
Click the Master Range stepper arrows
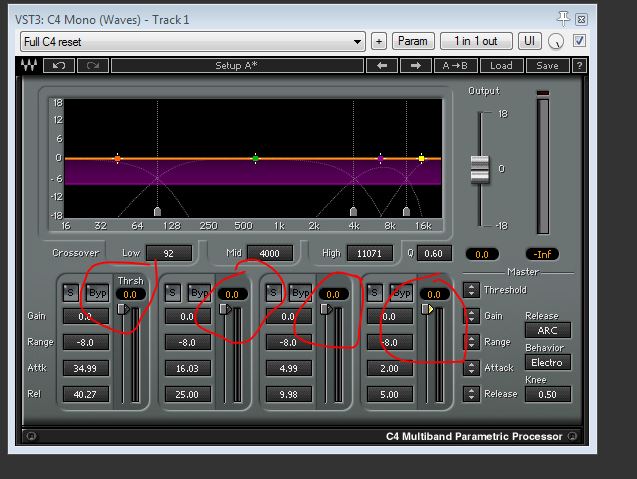471,342
